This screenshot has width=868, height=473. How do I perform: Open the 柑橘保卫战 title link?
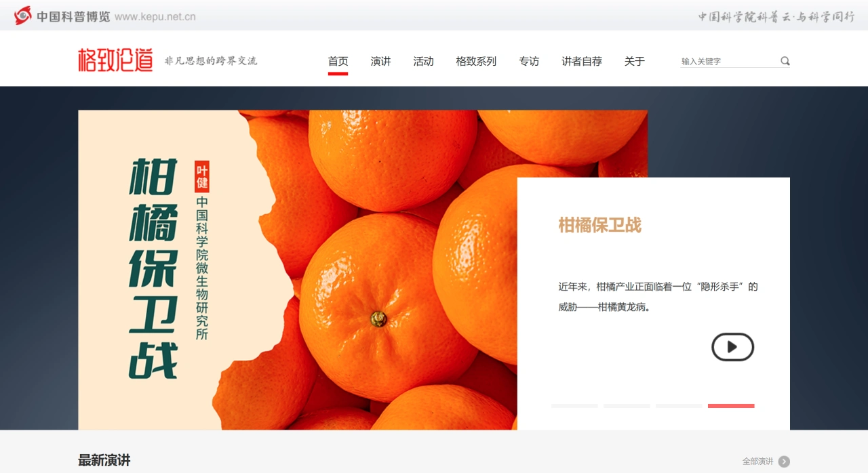pyautogui.click(x=599, y=225)
